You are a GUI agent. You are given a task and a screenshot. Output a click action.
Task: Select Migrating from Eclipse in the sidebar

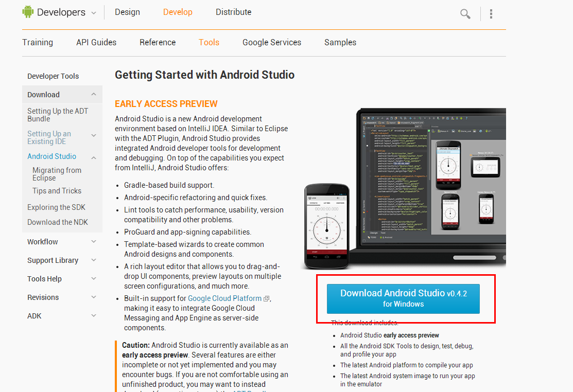[57, 174]
